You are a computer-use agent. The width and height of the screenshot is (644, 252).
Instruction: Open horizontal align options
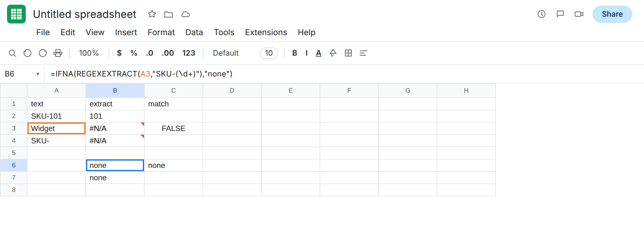363,53
